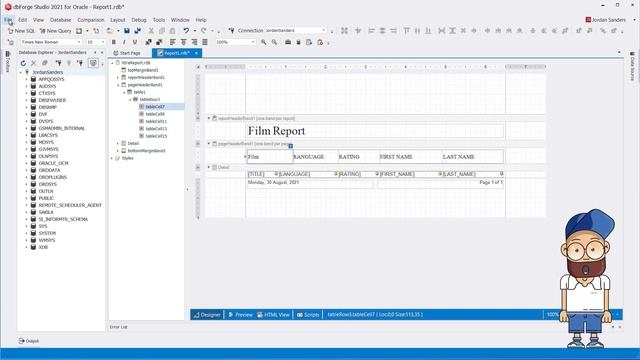Switch to the Scripts view

(308, 314)
